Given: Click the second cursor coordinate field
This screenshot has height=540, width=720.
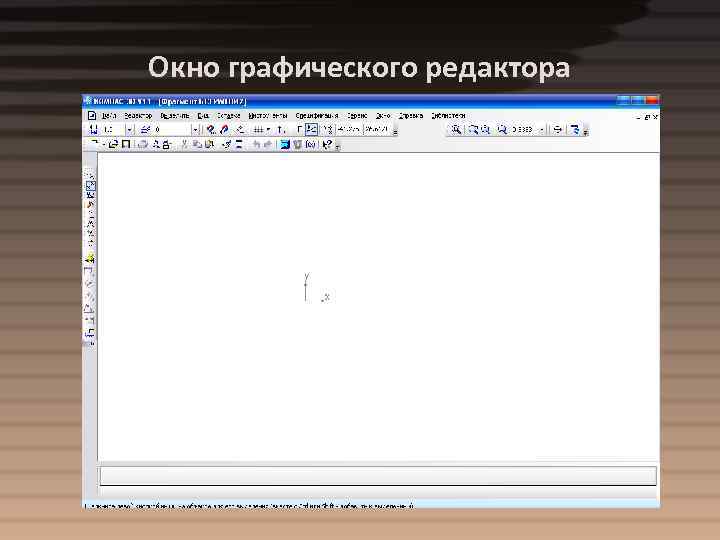Looking at the screenshot, I should (x=377, y=129).
